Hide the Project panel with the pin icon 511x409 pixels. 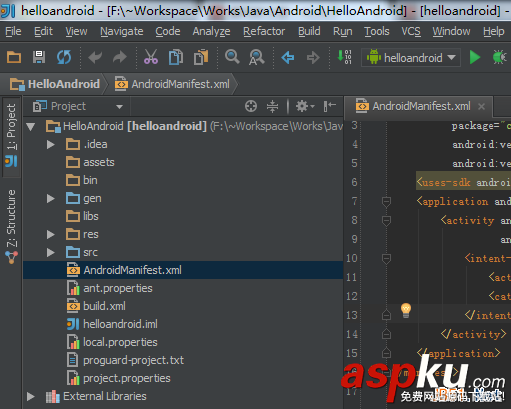point(329,106)
